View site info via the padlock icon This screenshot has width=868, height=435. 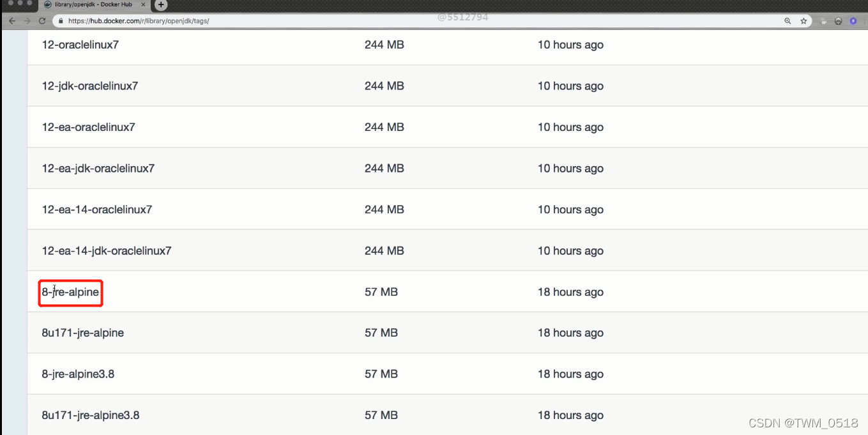(61, 21)
